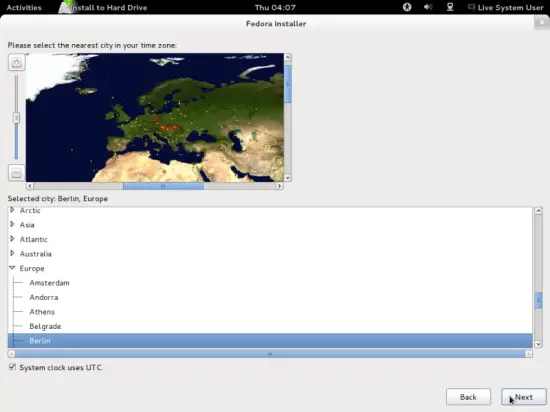Select Athens in the city list
550x412 pixels.
point(42,312)
